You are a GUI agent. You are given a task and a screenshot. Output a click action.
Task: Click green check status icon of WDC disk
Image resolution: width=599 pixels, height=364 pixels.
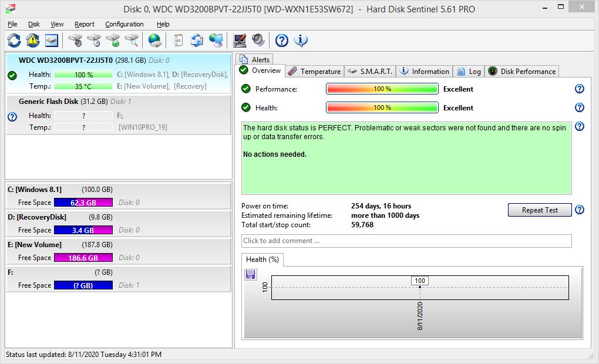[x=12, y=75]
